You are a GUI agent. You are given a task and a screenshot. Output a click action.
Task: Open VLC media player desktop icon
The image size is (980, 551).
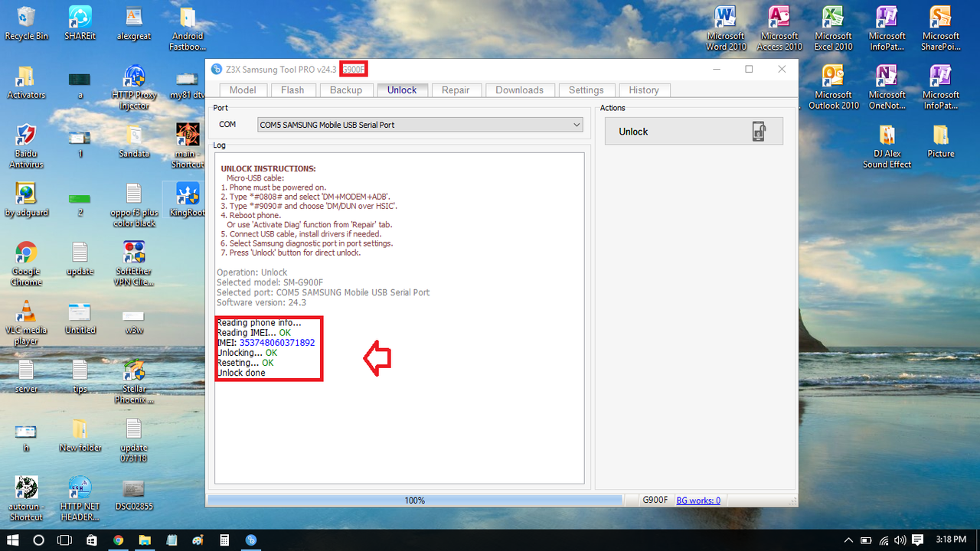pos(26,323)
